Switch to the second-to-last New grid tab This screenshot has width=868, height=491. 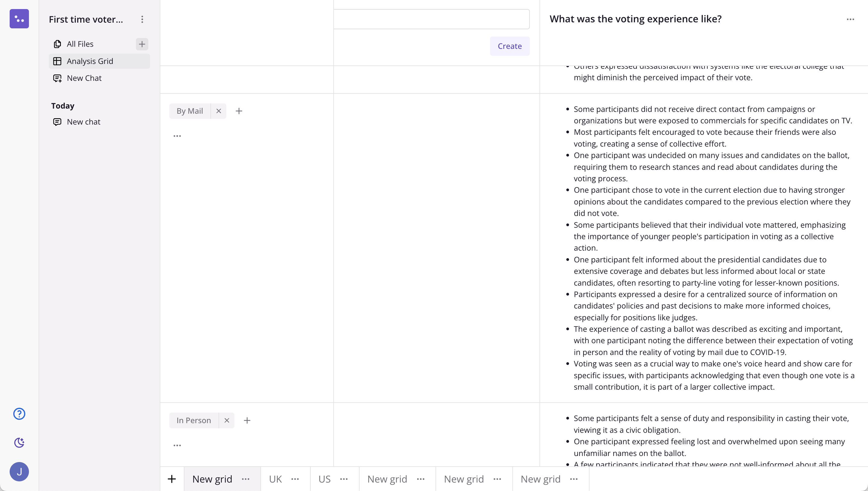click(x=464, y=479)
